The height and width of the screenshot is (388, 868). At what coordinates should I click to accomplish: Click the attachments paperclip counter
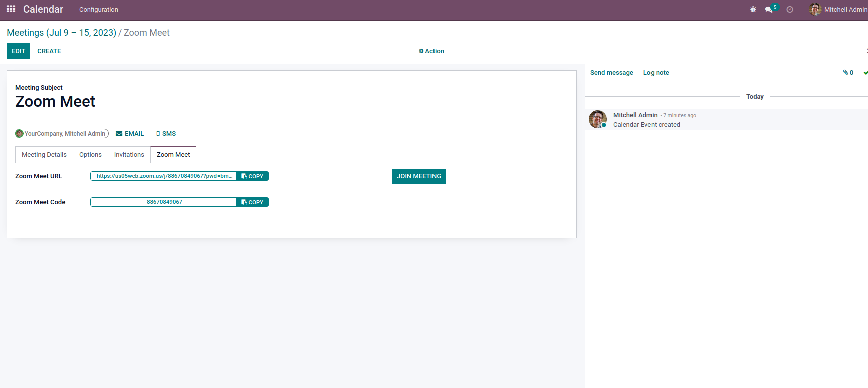[x=848, y=73]
